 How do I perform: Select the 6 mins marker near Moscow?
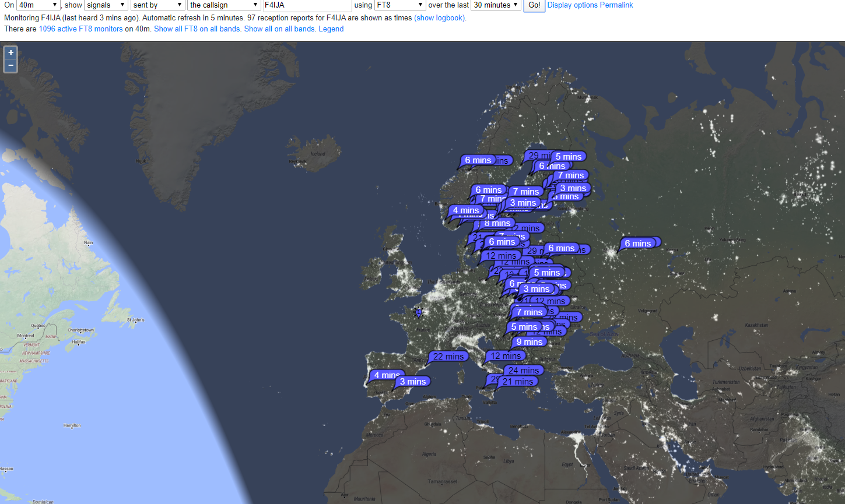click(637, 244)
